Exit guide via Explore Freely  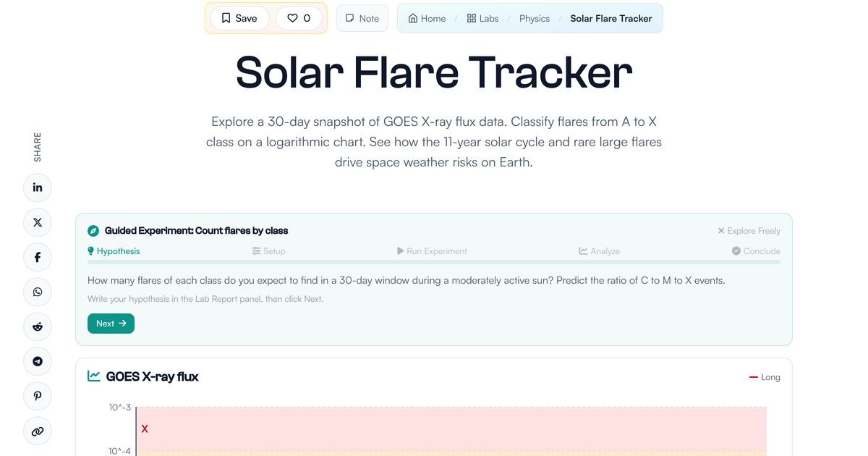(x=749, y=231)
